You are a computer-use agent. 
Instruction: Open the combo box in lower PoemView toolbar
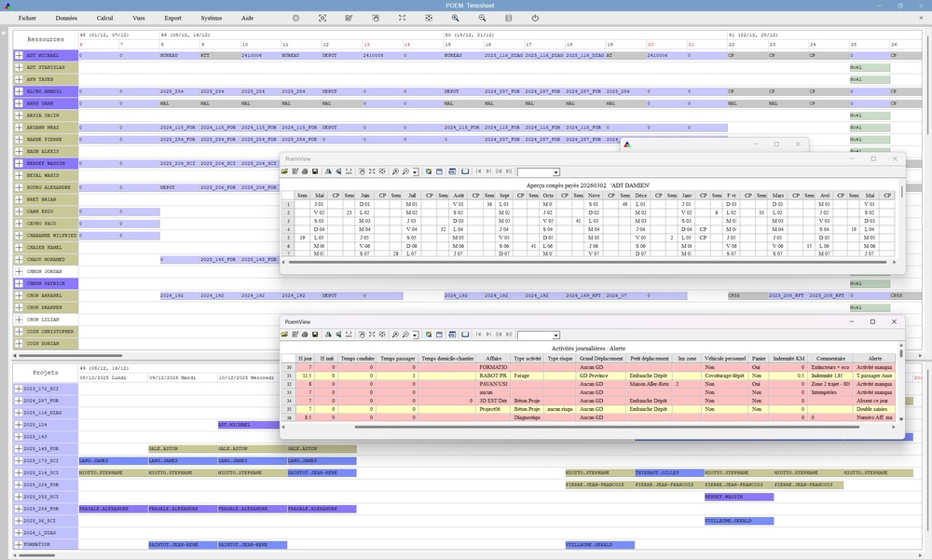(x=539, y=335)
